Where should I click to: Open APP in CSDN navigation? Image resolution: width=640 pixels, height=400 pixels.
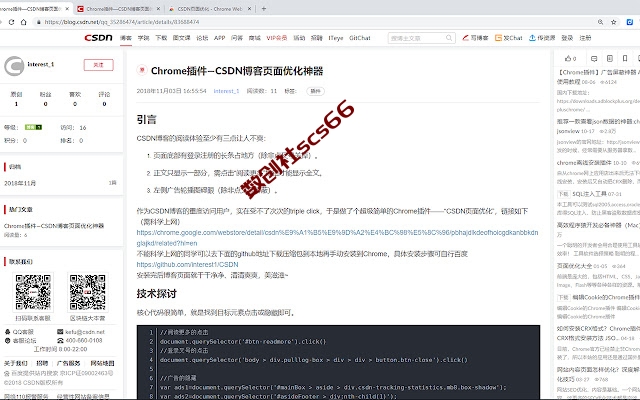(x=220, y=38)
